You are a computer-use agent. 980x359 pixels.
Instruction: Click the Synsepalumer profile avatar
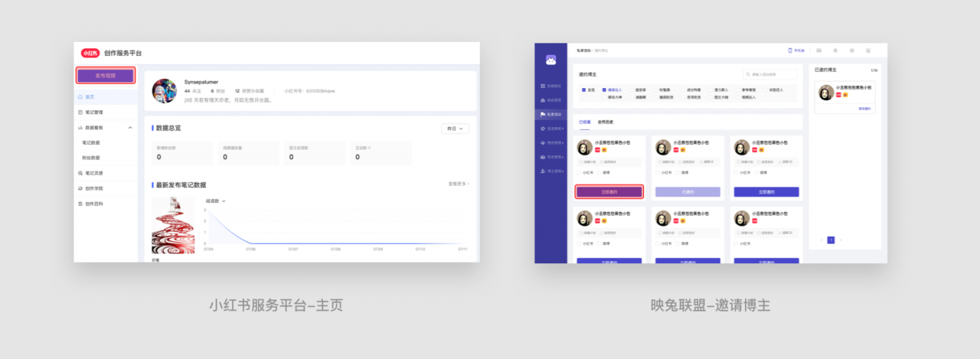[165, 90]
